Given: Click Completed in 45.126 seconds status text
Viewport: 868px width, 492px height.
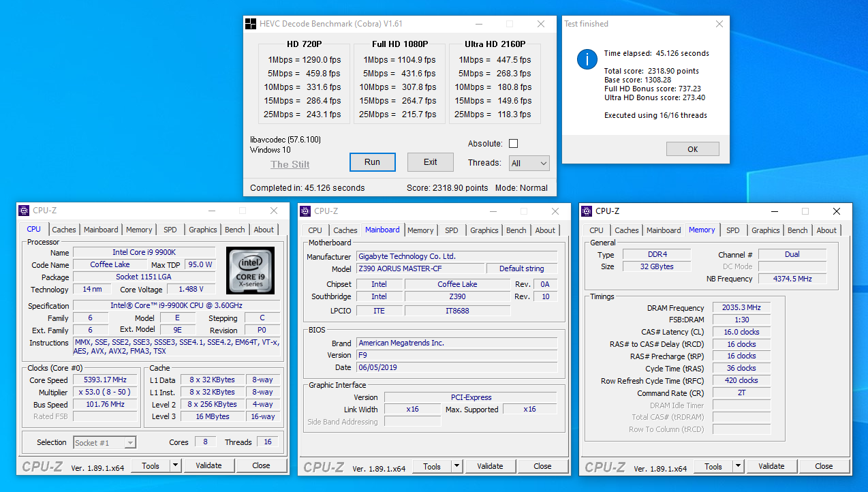Looking at the screenshot, I should tap(307, 187).
